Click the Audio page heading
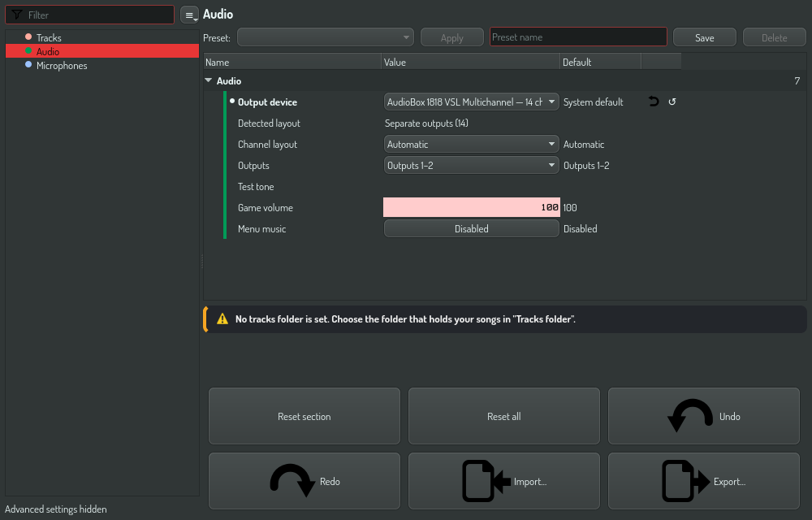This screenshot has width=812, height=520. pyautogui.click(x=218, y=14)
